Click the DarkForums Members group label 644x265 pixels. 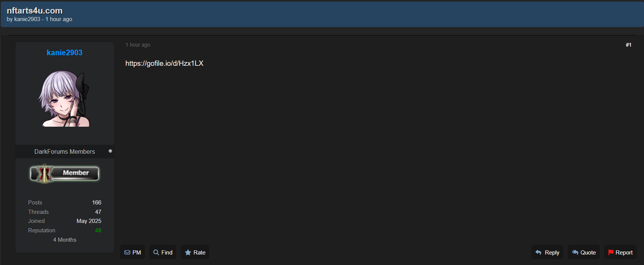point(65,151)
